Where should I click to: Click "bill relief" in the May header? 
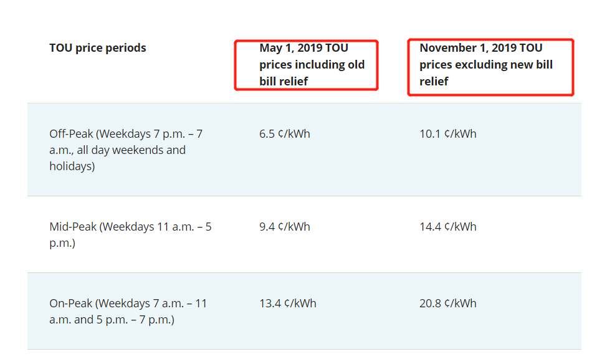(284, 82)
